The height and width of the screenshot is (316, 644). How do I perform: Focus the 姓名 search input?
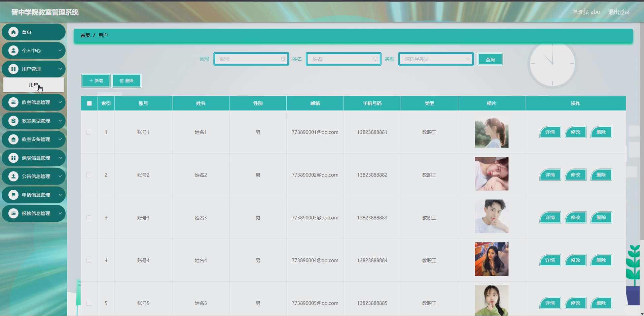pyautogui.click(x=344, y=59)
